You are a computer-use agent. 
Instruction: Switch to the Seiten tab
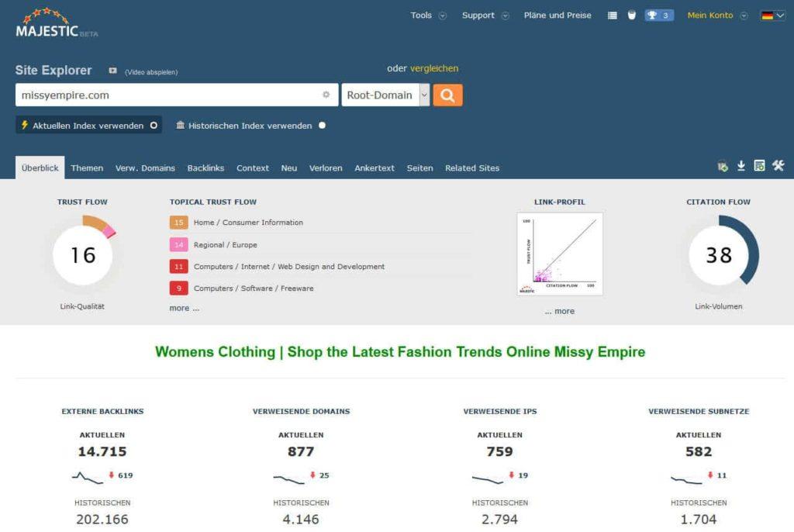pyautogui.click(x=419, y=168)
